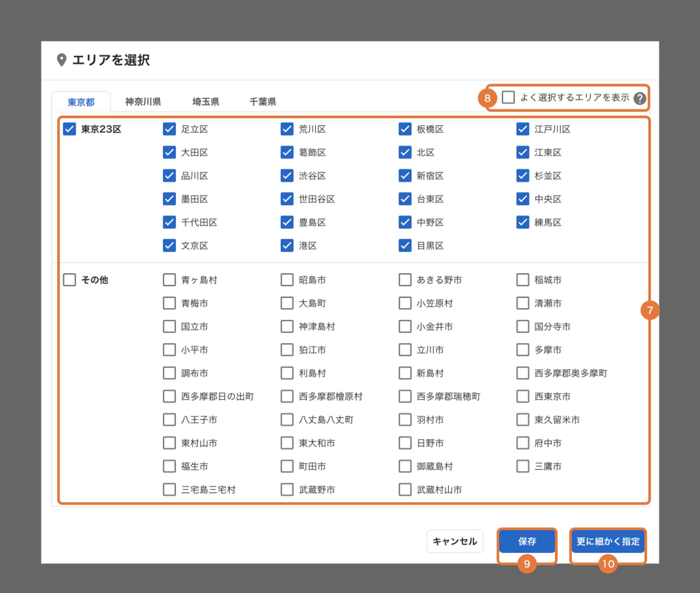This screenshot has height=593, width=700.
Task: Click the キャンセル button
Action: point(455,541)
